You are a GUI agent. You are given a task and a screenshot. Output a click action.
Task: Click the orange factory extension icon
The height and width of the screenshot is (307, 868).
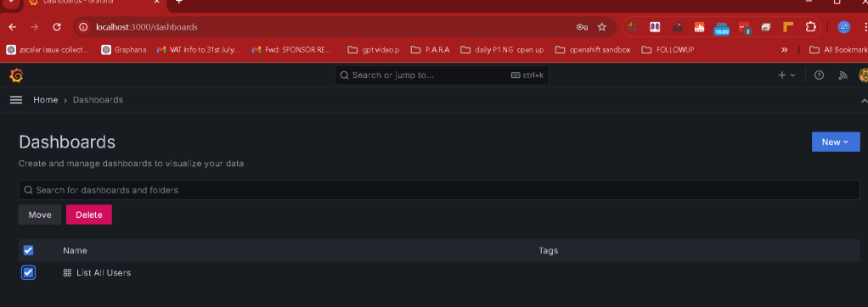(x=699, y=26)
